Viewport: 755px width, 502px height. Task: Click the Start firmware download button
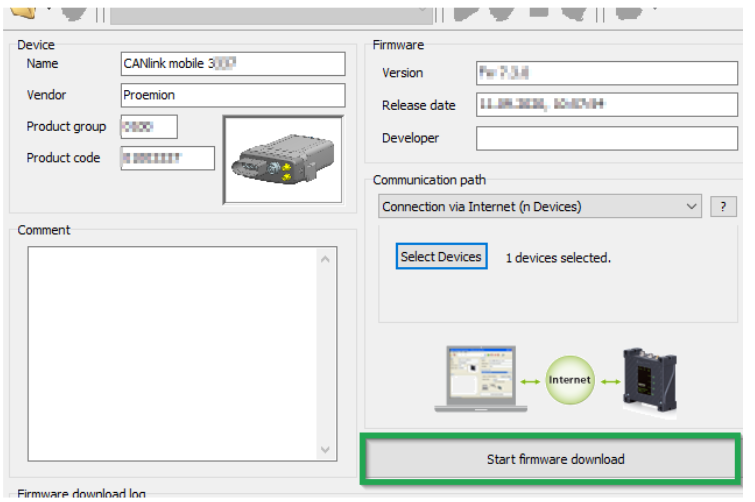click(x=555, y=460)
